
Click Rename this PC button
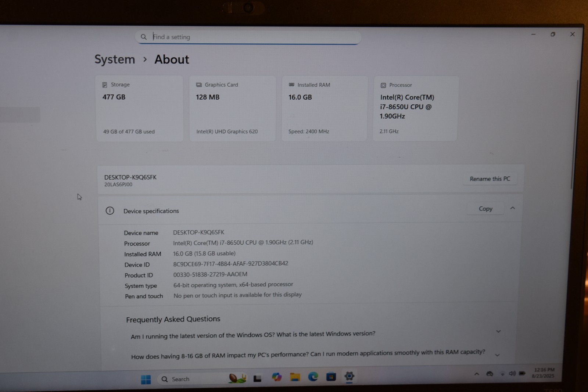tap(490, 179)
